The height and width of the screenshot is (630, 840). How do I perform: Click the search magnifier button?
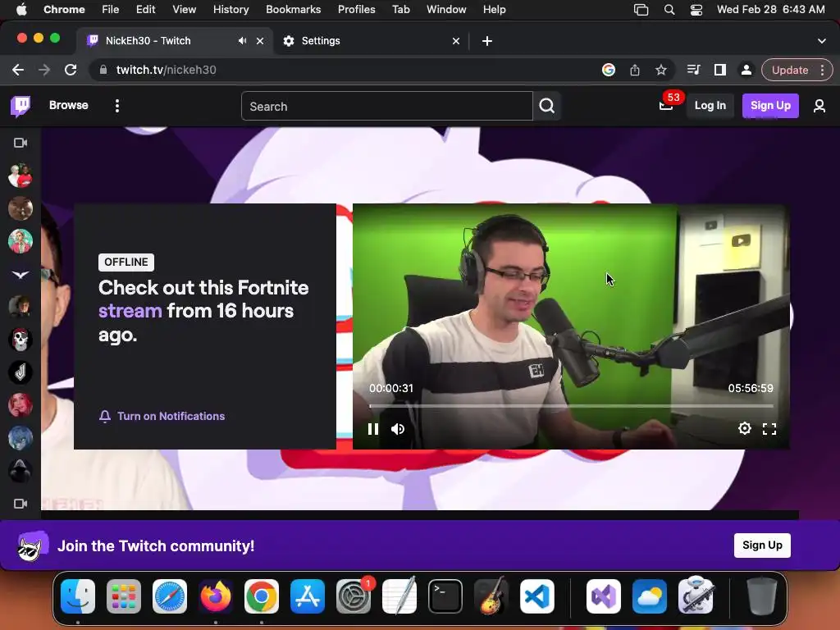click(546, 106)
